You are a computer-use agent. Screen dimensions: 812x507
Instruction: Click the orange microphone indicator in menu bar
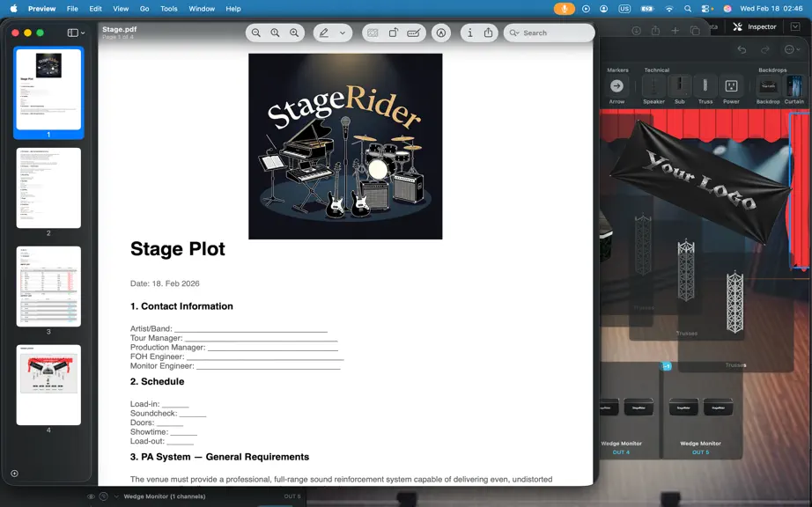coord(564,8)
